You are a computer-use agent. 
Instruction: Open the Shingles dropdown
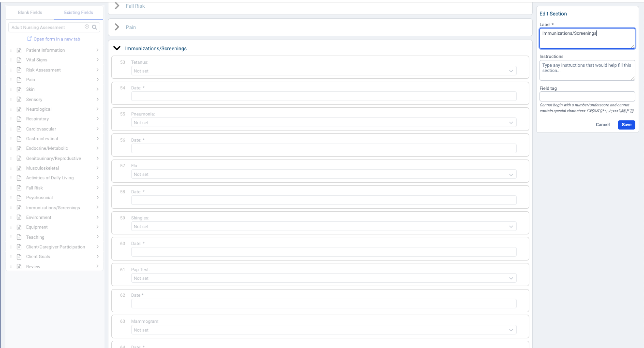point(324,227)
